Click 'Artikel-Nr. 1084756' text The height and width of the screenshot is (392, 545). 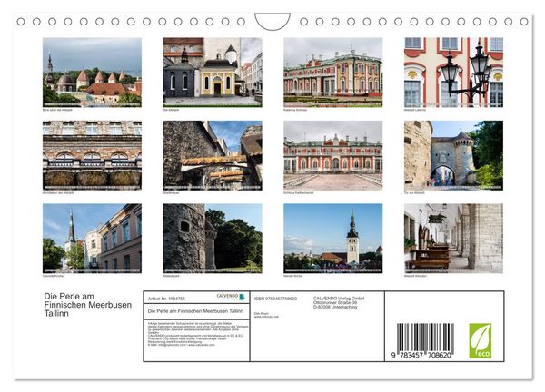[166, 299]
